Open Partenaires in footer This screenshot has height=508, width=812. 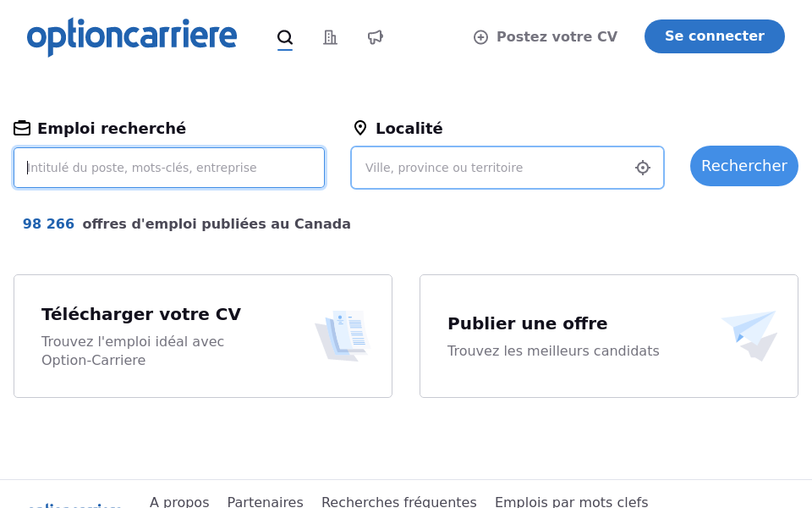coord(265,501)
